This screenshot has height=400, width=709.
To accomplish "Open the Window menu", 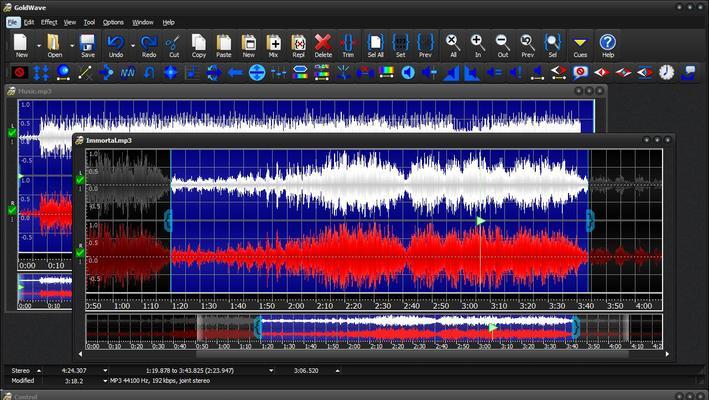I will click(142, 22).
